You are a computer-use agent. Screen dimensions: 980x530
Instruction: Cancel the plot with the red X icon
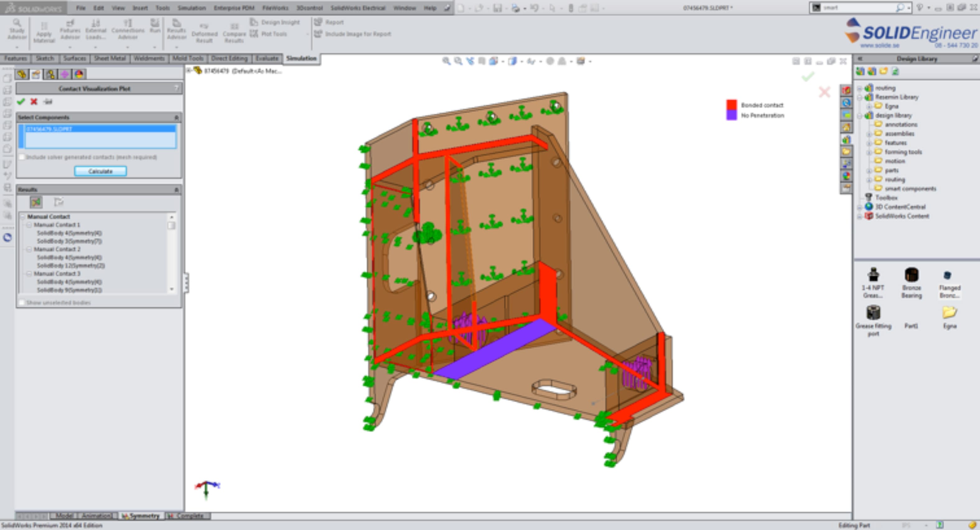pos(34,102)
